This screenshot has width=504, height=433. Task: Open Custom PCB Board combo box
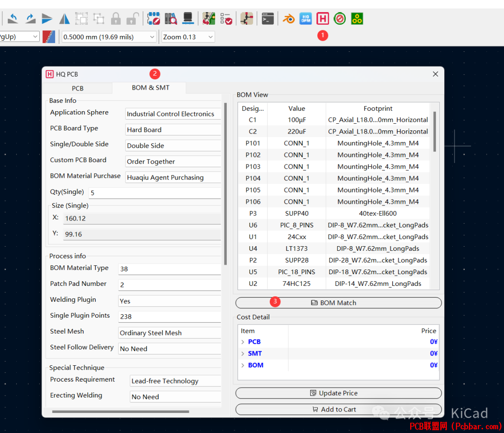pos(173,162)
